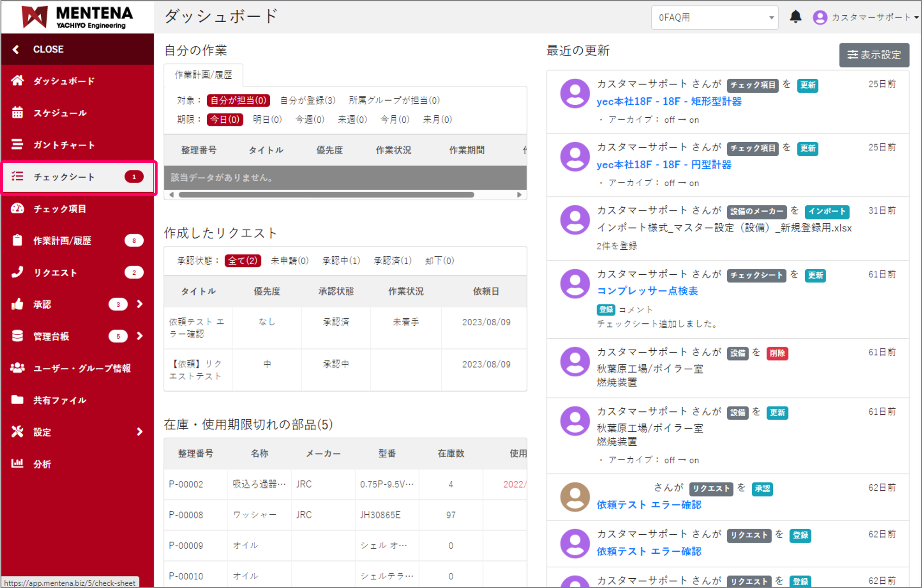Open the 作業計画/履歴 clipboard icon
This screenshot has width=922, height=588.
18,240
